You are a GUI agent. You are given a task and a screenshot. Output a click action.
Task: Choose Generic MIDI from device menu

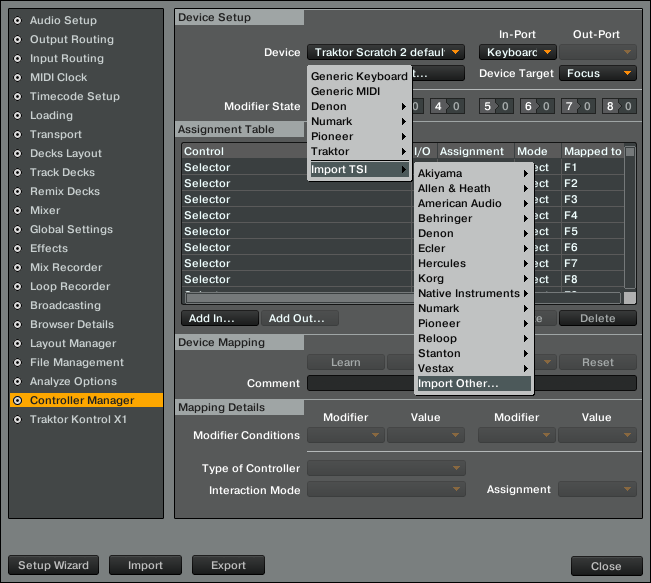click(x=359, y=91)
